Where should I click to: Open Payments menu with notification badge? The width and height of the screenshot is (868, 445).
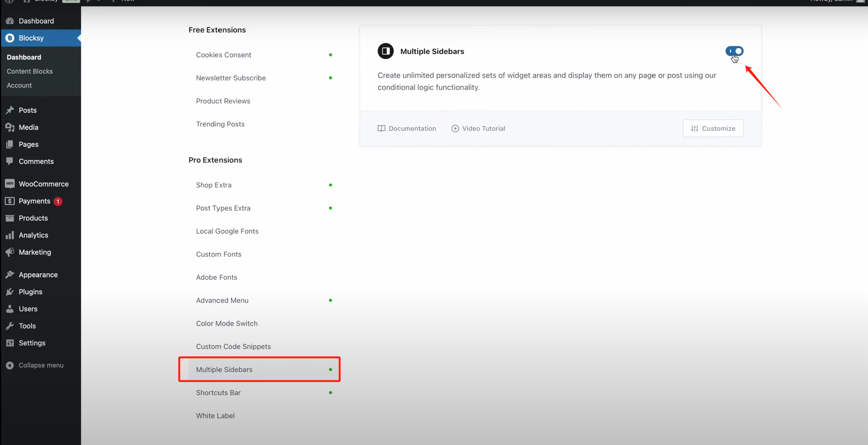click(35, 201)
